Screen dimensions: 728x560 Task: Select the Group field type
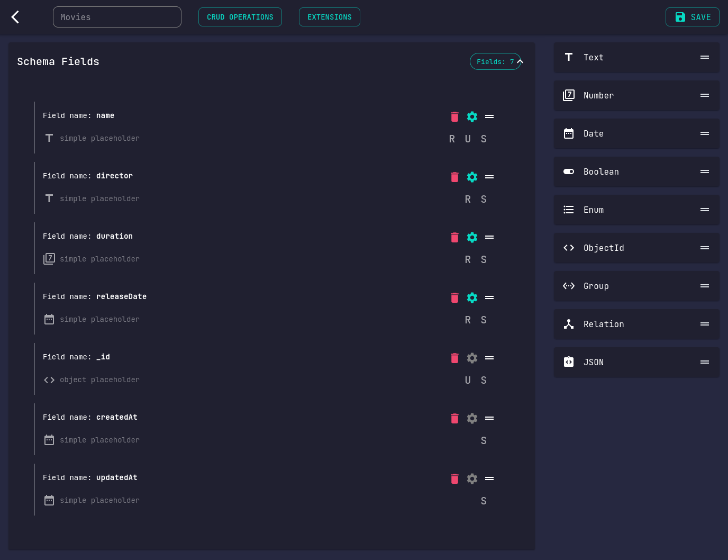click(636, 286)
